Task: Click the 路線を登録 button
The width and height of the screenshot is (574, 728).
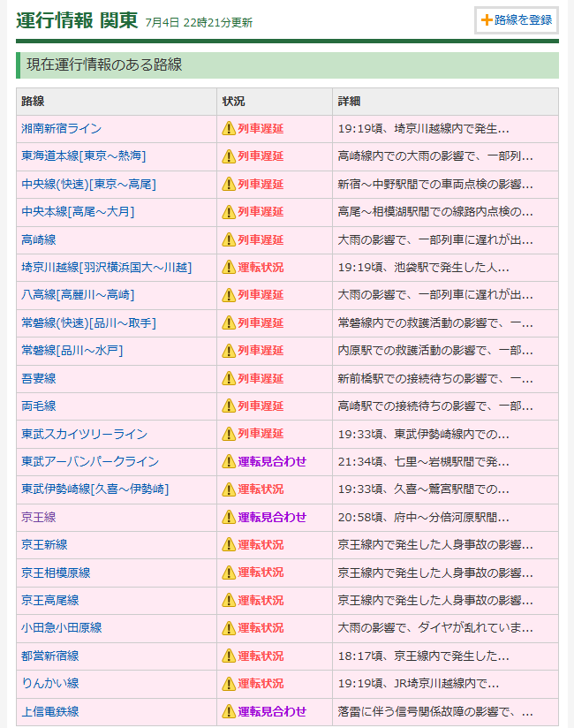Action: point(517,20)
